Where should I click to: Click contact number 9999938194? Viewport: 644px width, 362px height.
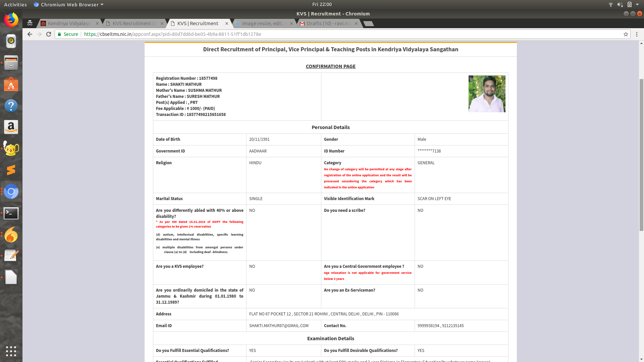tap(428, 326)
